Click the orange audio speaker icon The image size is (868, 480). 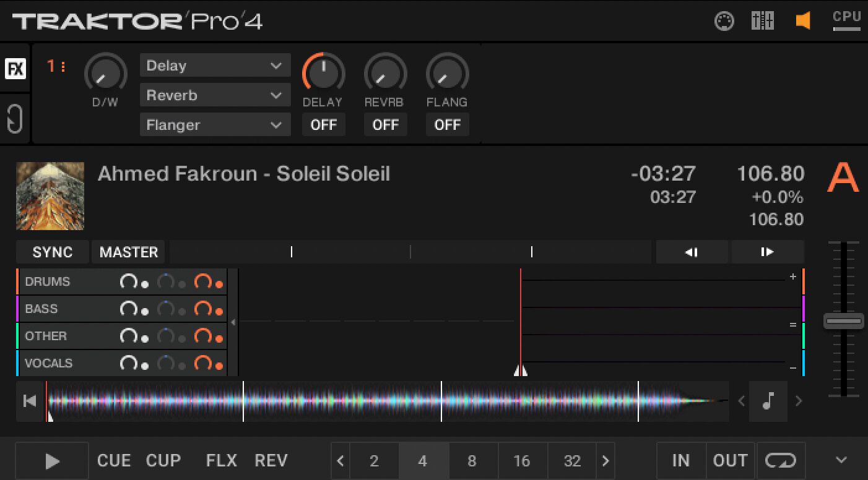[x=802, y=21]
